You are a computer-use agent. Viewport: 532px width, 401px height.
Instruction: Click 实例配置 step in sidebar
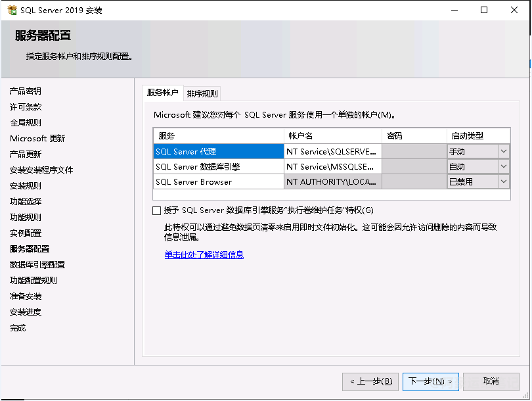coord(26,233)
